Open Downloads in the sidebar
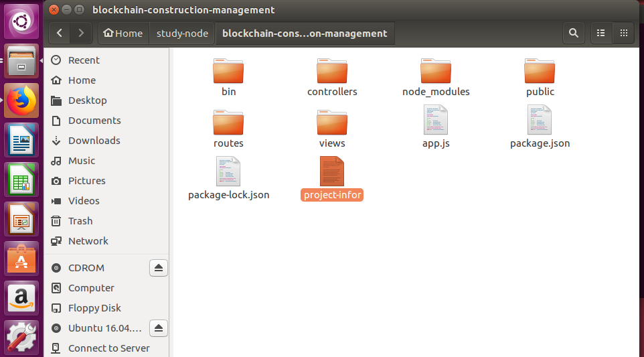This screenshot has height=357, width=644. [94, 141]
